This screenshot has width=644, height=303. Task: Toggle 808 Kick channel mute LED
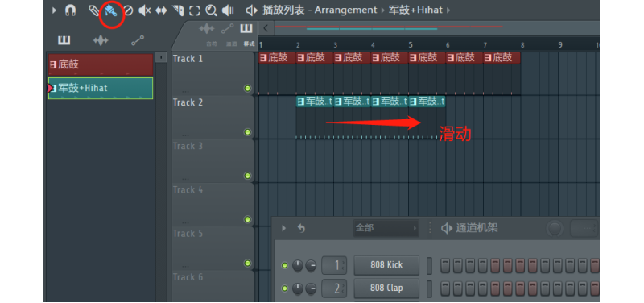pyautogui.click(x=284, y=266)
